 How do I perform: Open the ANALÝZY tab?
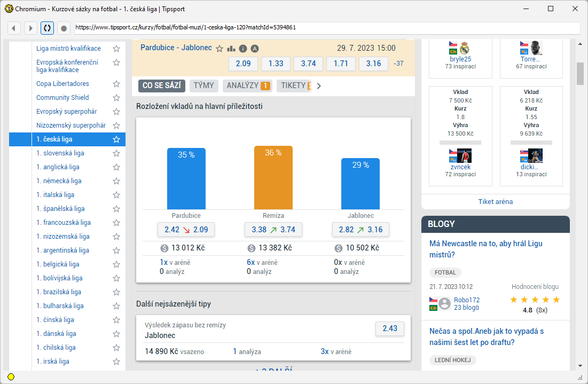point(247,85)
